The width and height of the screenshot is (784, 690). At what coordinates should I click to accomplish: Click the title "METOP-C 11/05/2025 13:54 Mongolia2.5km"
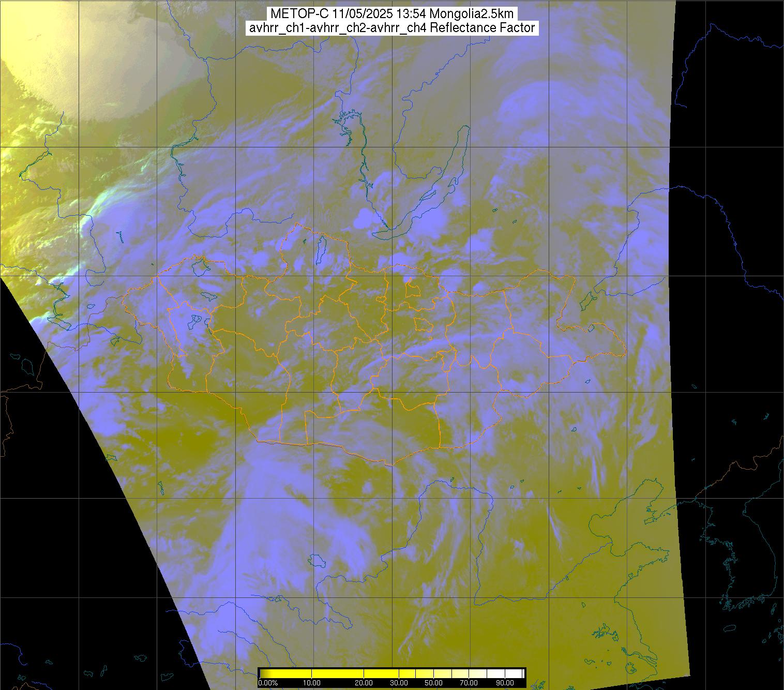click(x=393, y=14)
